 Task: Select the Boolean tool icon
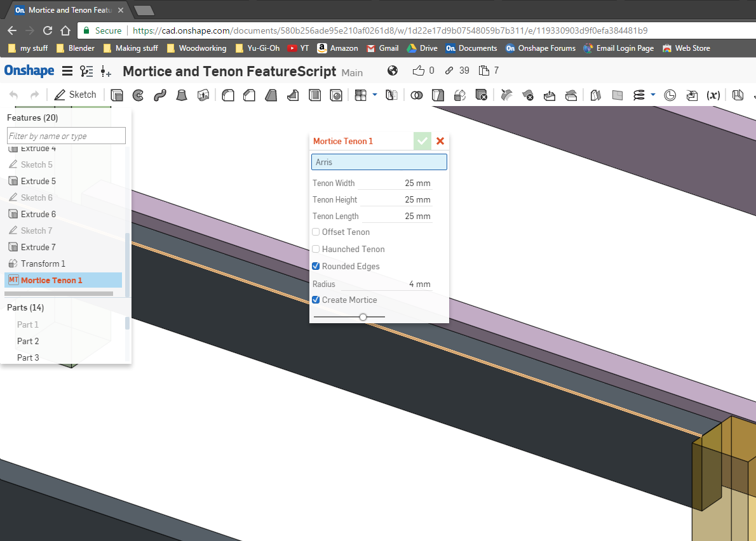pos(417,95)
